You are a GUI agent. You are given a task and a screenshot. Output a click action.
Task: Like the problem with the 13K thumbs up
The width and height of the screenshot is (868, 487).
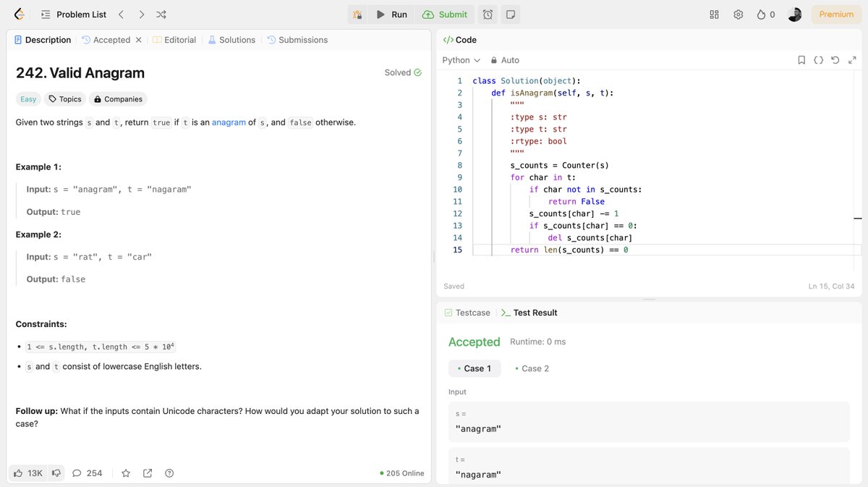28,473
